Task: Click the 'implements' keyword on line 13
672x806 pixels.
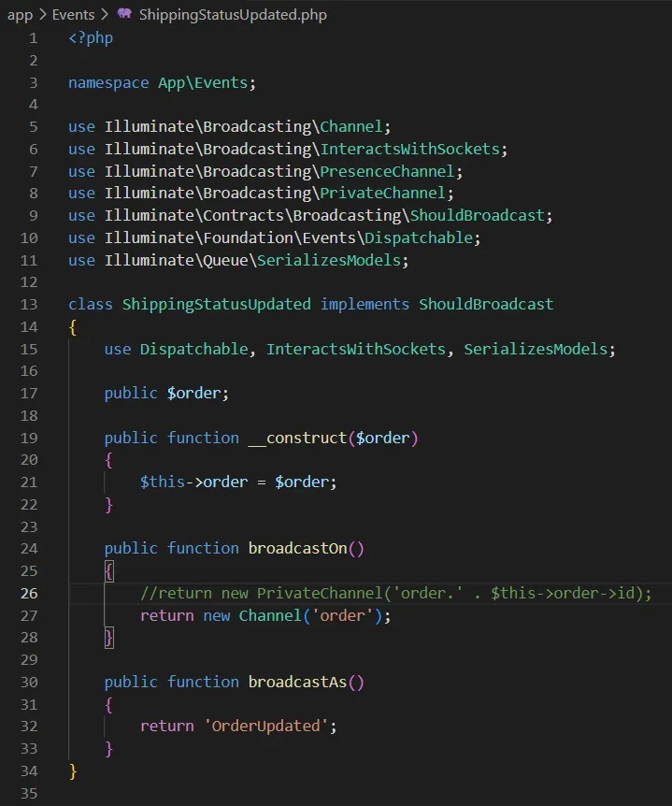Action: (x=365, y=304)
